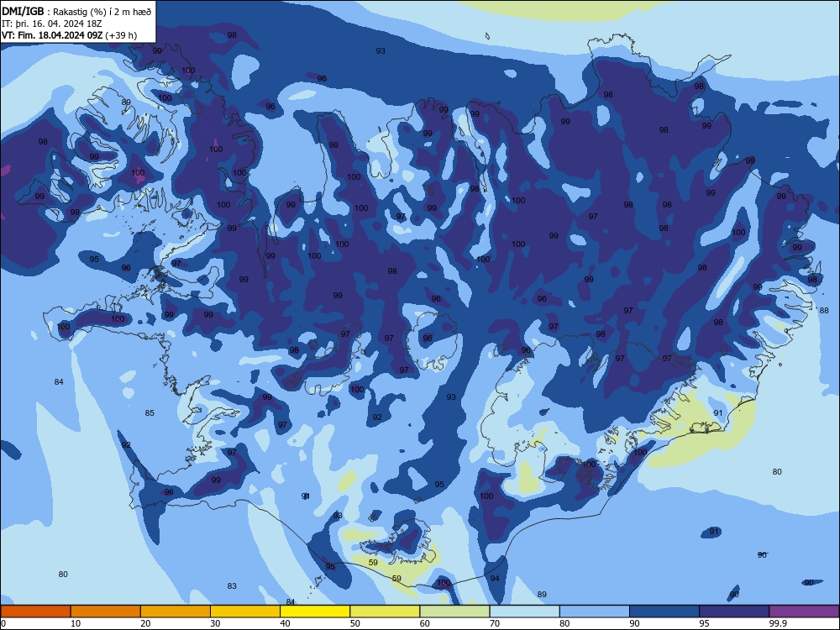The width and height of the screenshot is (840, 630).
Task: Pick the pale yellow 50–60 legend swatch
Action: pyautogui.click(x=385, y=612)
